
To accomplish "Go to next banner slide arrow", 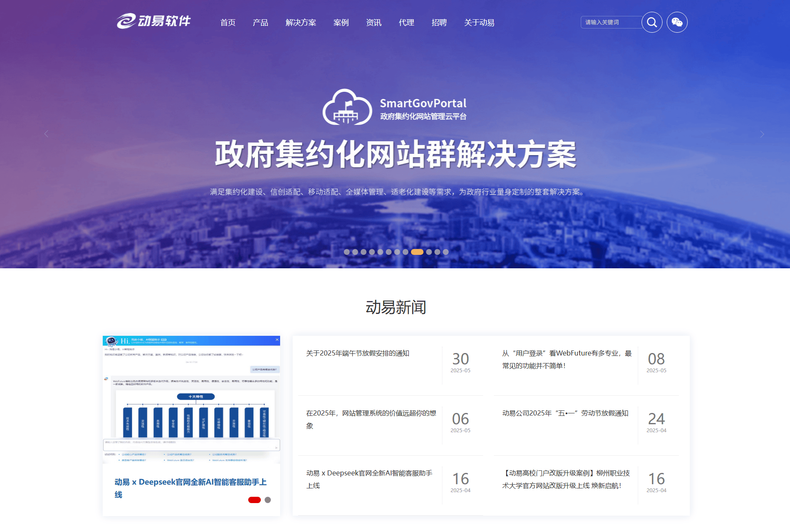I will click(x=762, y=134).
